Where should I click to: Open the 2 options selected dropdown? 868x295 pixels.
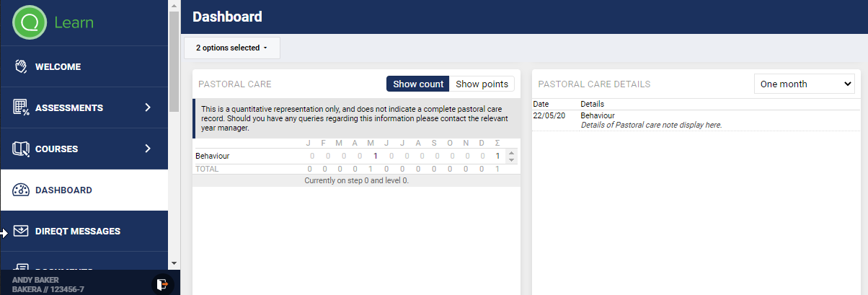(x=231, y=48)
